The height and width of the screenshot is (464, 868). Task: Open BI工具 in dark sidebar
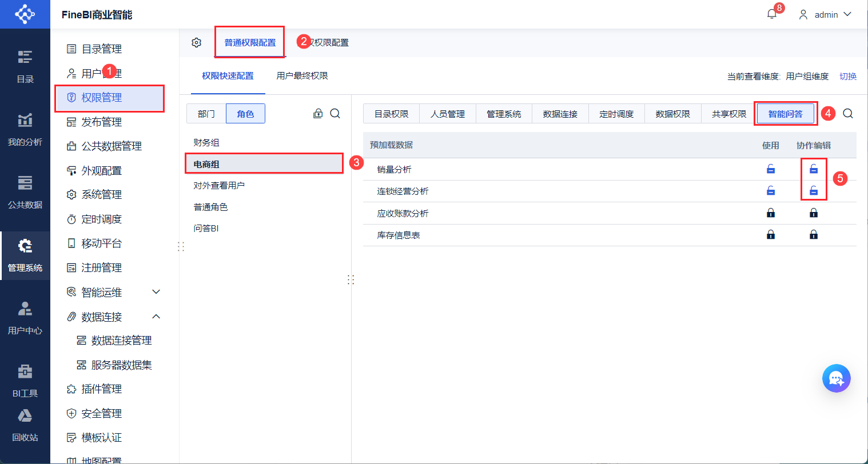coord(25,381)
